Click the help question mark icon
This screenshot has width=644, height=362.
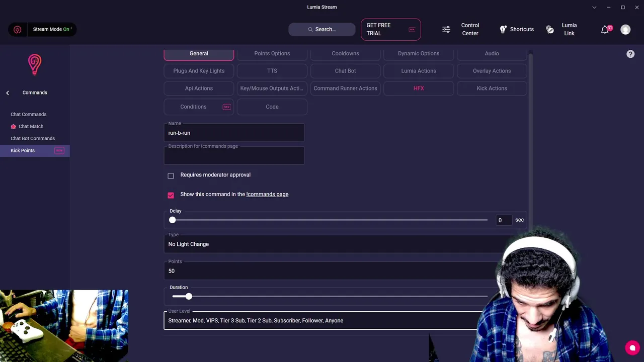tap(630, 54)
